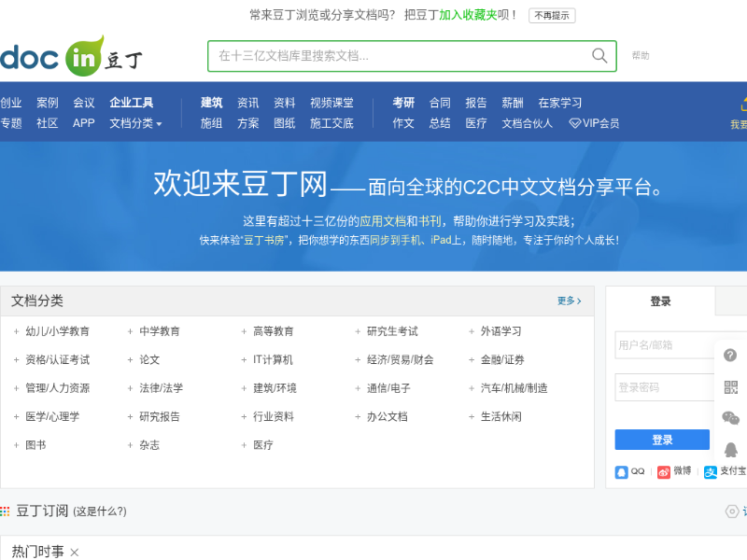The height and width of the screenshot is (560, 747).
Task: Expand the 中学教育 category plus sign
Action: pos(130,331)
